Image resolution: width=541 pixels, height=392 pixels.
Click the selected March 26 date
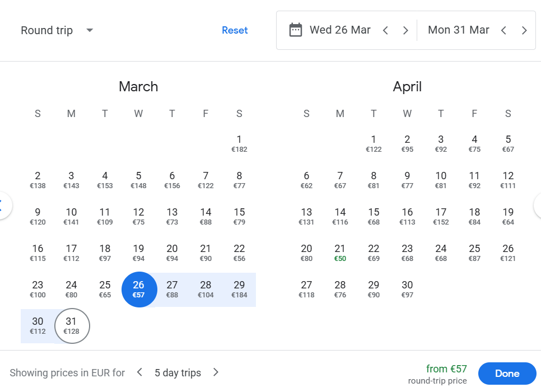tap(138, 290)
